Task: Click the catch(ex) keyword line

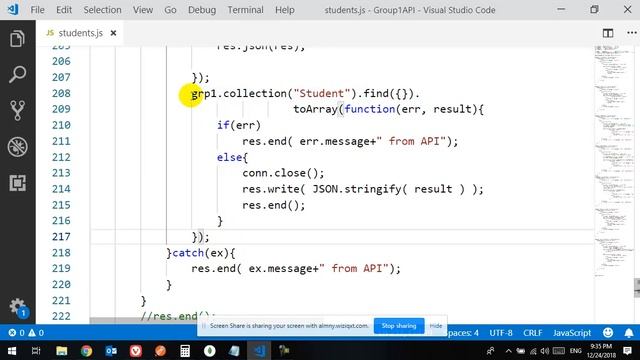Action: (x=200, y=253)
